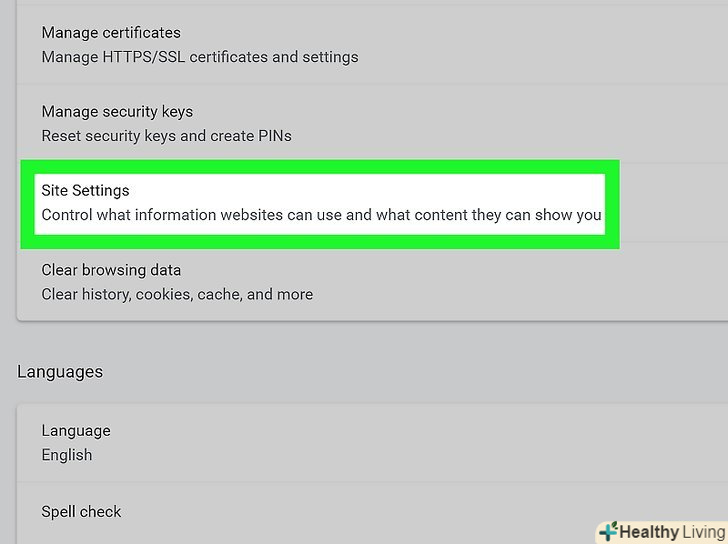Select the "Manage HTTPS/SSL certificates and settings" subtitle
The width and height of the screenshot is (728, 544).
pos(199,57)
